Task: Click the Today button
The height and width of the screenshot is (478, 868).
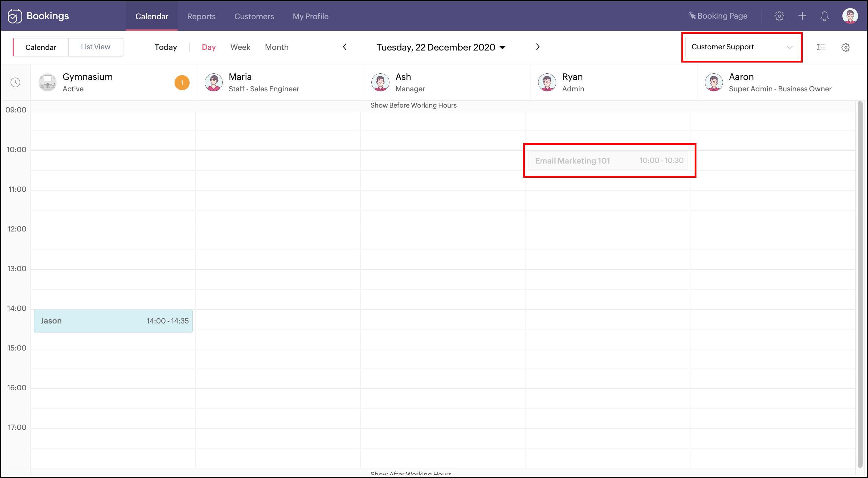Action: click(x=166, y=47)
